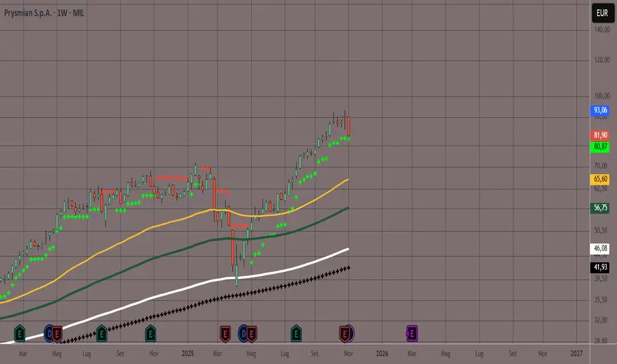
Task: Click the 35,50 price axis value
Action: tap(602, 300)
